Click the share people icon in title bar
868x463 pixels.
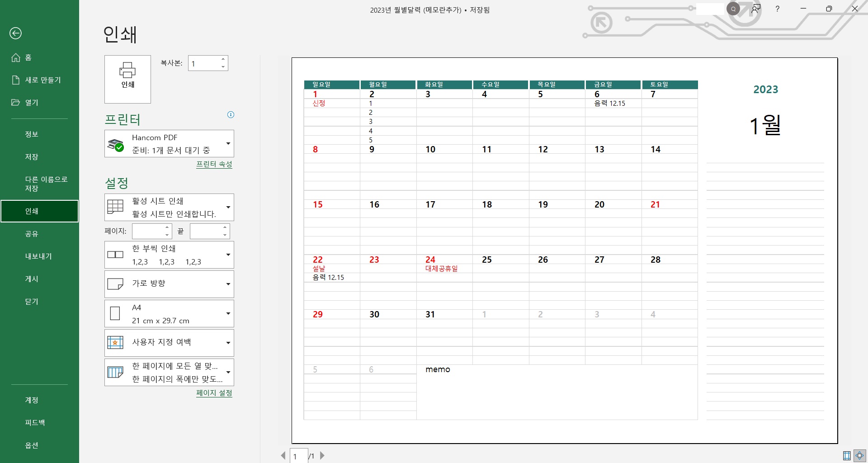(x=756, y=9)
